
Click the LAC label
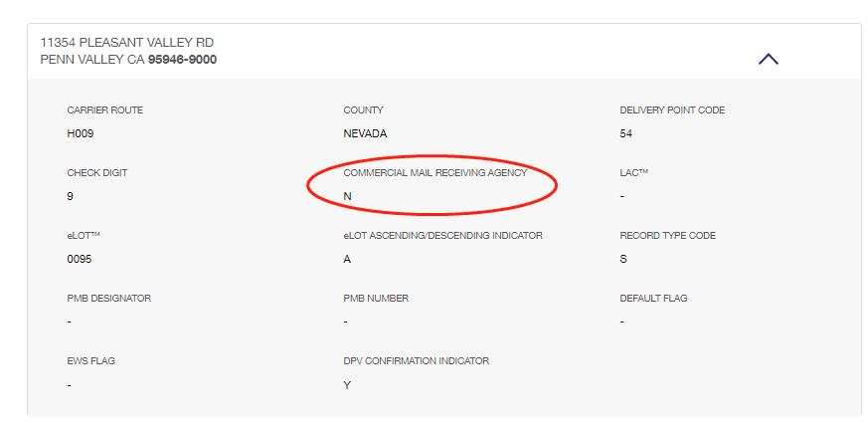(633, 173)
